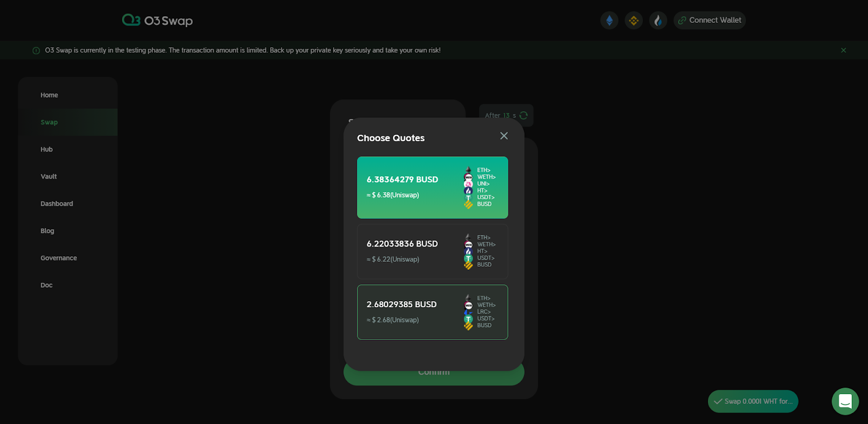This screenshot has width=868, height=424.
Task: Click the O3 Swap logo
Action: 157,21
